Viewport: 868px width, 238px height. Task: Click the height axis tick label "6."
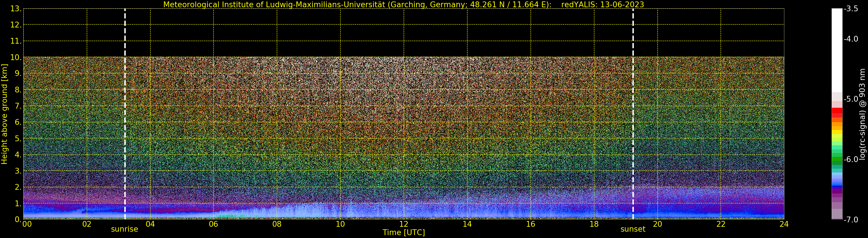pos(18,122)
